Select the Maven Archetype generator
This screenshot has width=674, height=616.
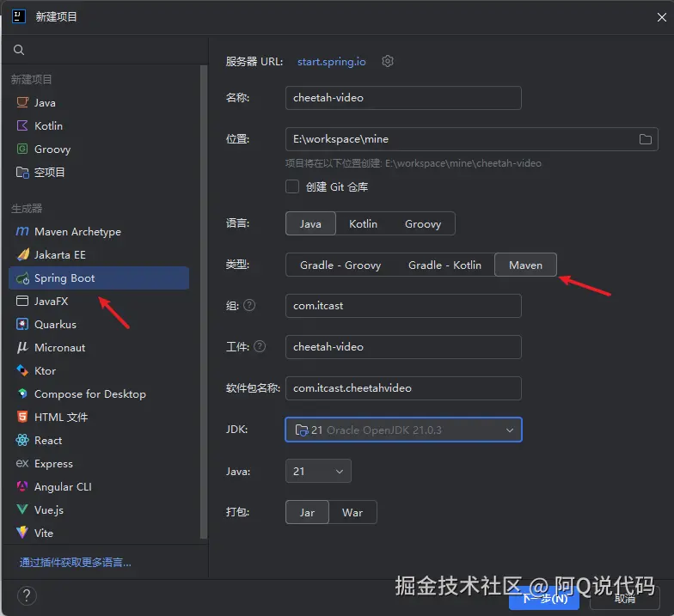99,232
